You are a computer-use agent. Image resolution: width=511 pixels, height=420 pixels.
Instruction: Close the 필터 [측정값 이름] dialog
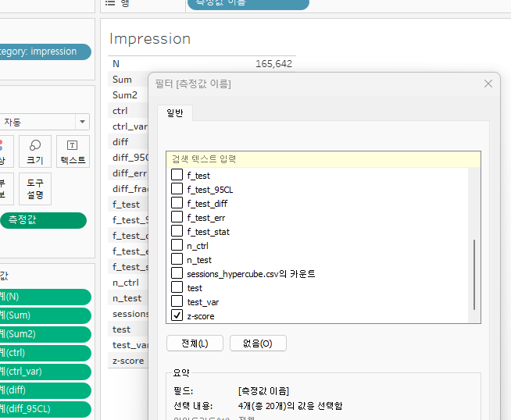(x=488, y=84)
